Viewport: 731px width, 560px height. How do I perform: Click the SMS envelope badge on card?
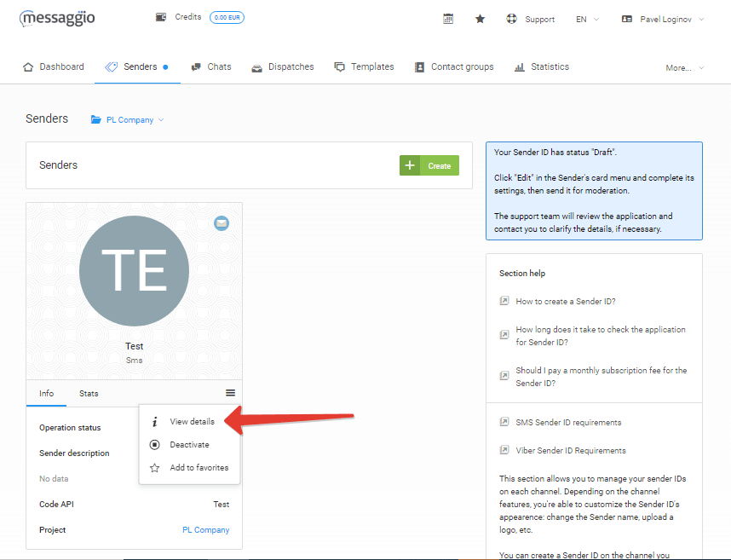pyautogui.click(x=222, y=223)
